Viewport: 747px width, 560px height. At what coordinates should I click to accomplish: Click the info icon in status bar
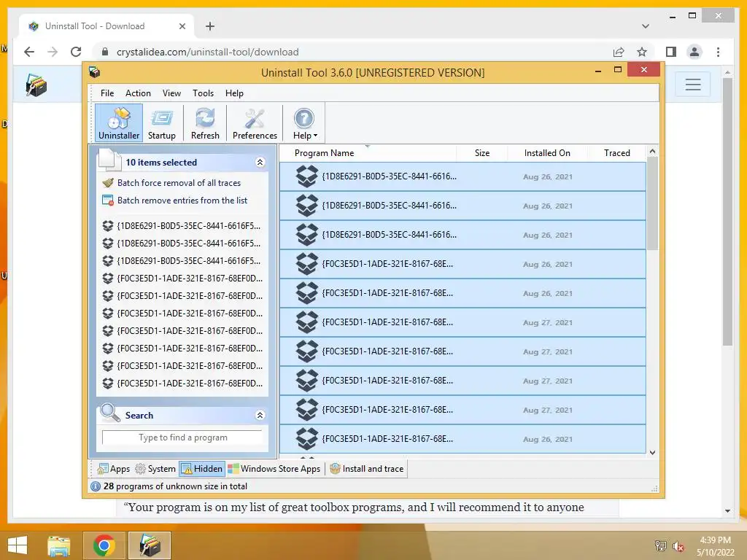click(96, 486)
